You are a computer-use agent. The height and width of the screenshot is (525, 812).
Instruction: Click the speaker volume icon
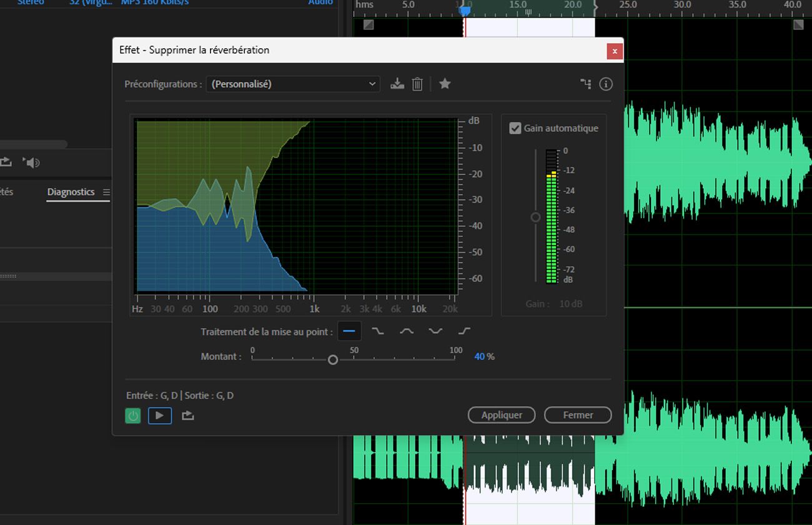(31, 162)
